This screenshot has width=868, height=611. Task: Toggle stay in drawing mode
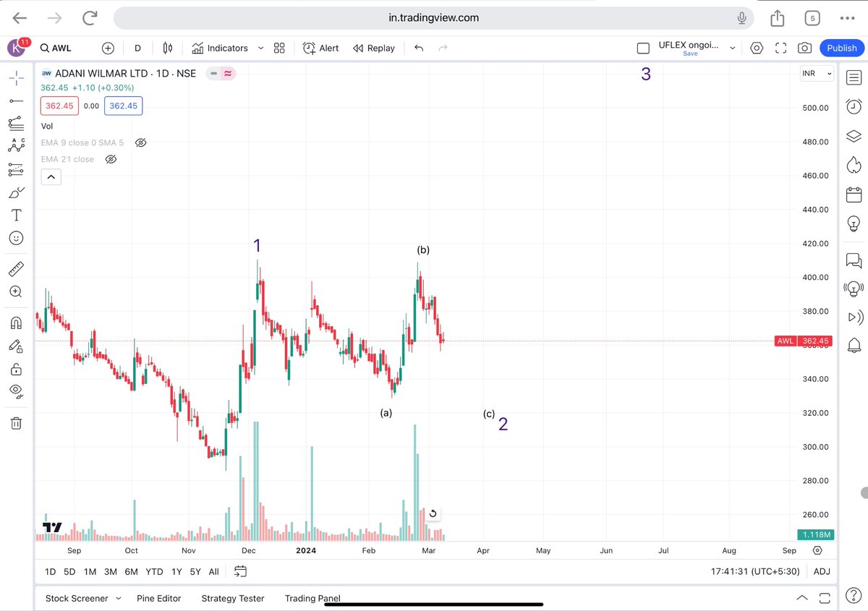[16, 346]
